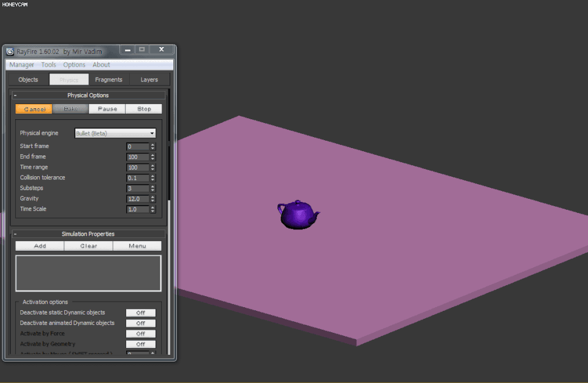Image resolution: width=588 pixels, height=383 pixels.
Task: Click the Gravity value field
Action: (138, 199)
